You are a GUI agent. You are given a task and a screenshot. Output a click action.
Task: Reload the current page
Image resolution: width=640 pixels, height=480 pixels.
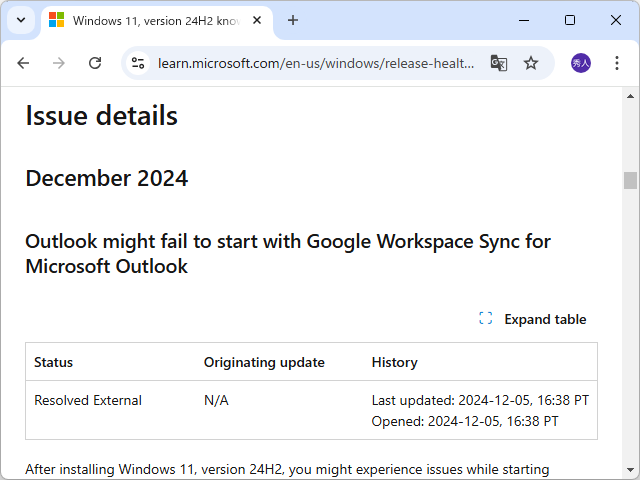(x=95, y=63)
